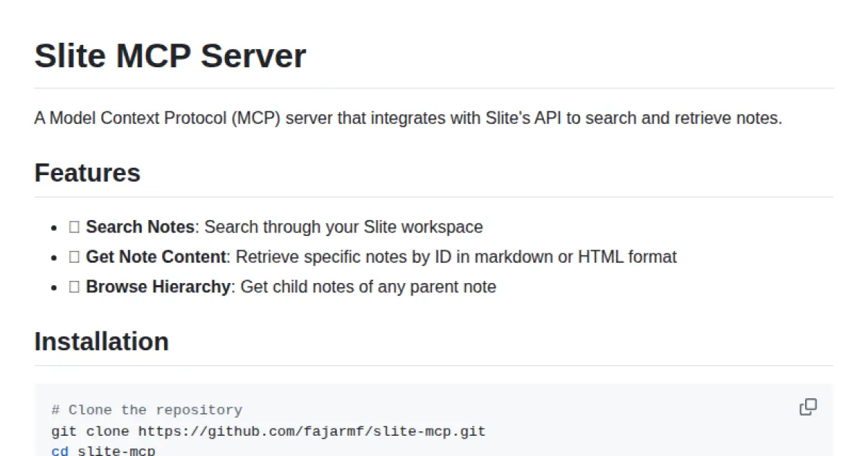Click the Get Note Content bold label
The height and width of the screenshot is (456, 868).
156,256
